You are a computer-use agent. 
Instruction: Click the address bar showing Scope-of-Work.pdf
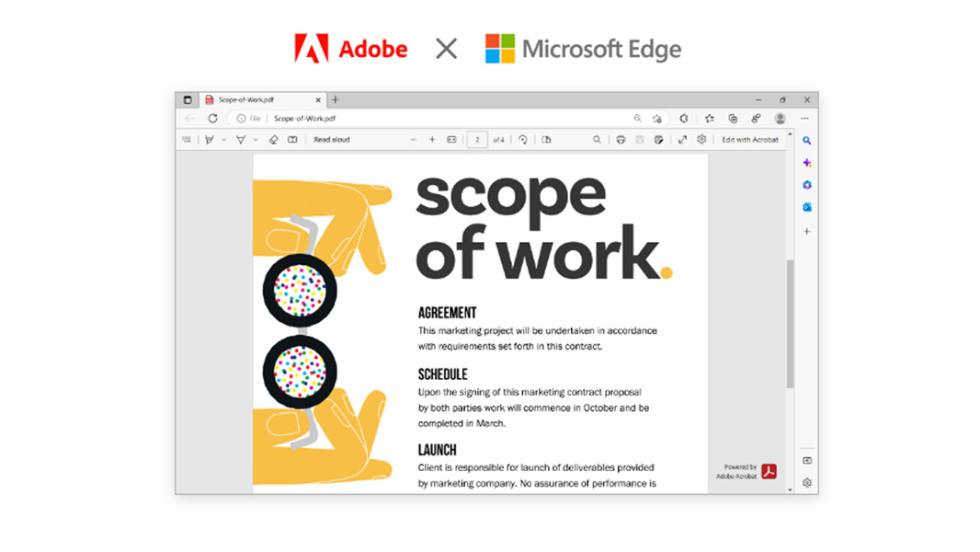448,118
